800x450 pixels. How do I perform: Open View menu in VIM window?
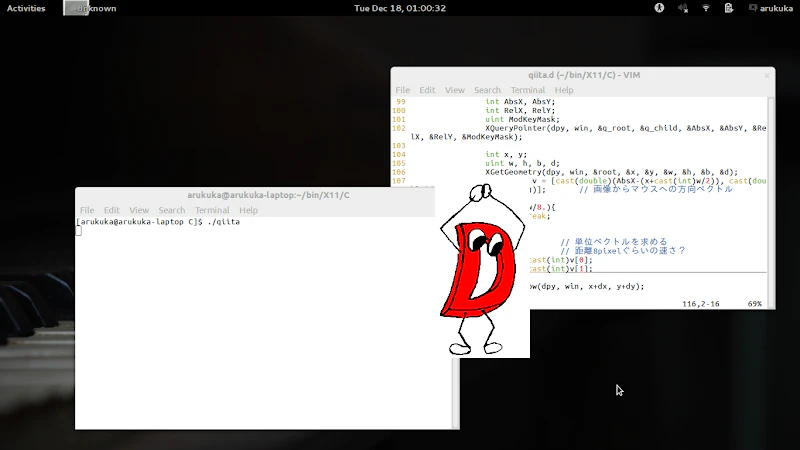[455, 90]
